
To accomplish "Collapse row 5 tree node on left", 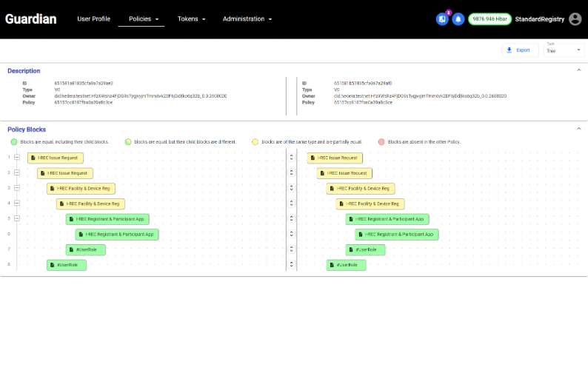I will (16, 219).
